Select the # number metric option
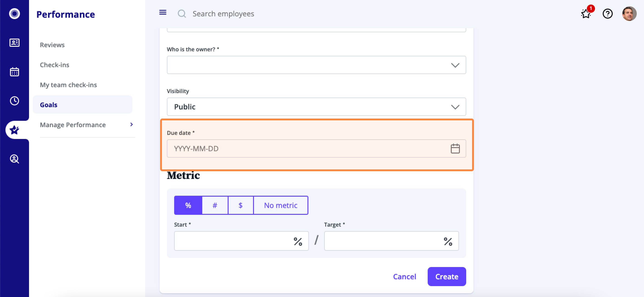 pos(215,205)
